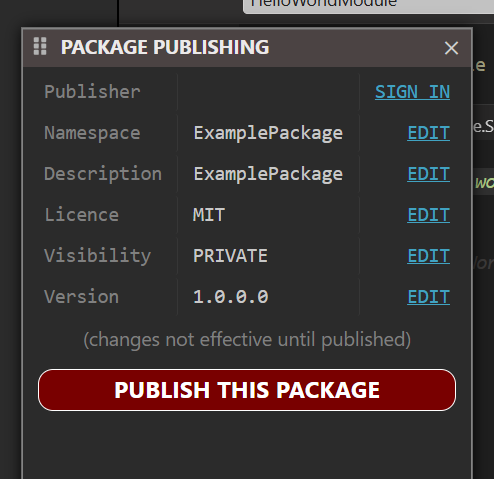
Task: Click the changes not effective notice
Action: pos(247,340)
